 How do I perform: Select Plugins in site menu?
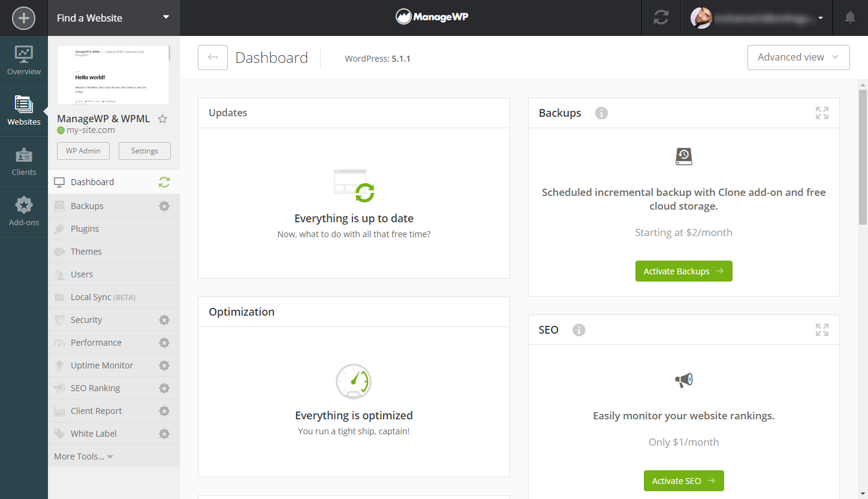(114, 229)
